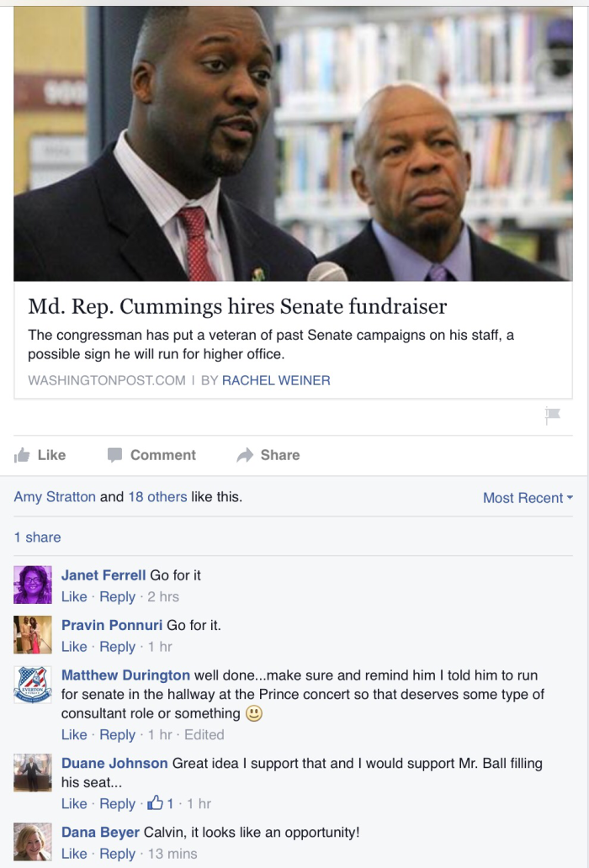Open Duane Johnson's profile name link
Screen dimensions: 589x868
point(114,763)
